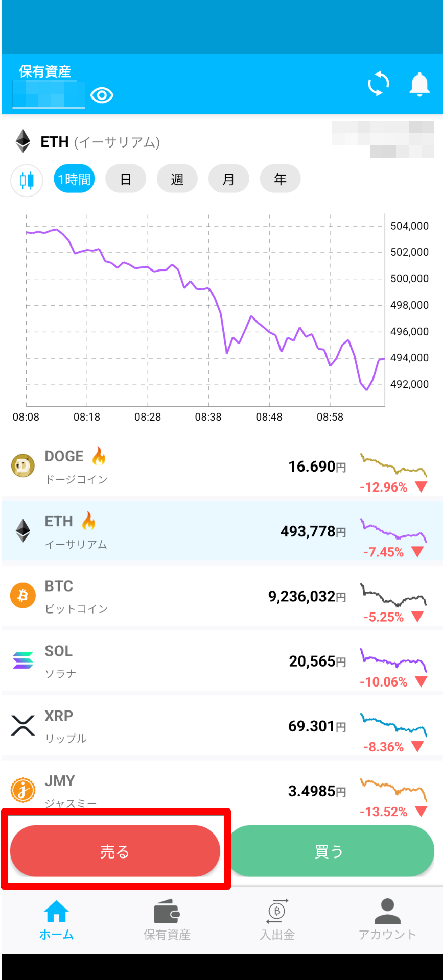This screenshot has width=443, height=980.
Task: Open the アカウント account tab
Action: pos(387,920)
